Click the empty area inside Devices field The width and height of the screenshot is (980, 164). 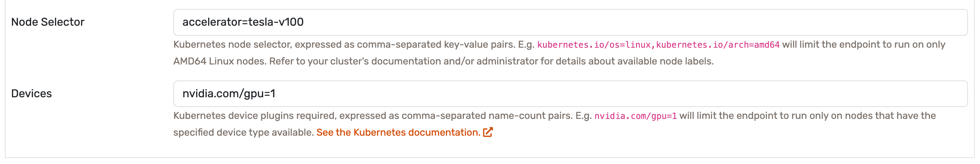621,94
